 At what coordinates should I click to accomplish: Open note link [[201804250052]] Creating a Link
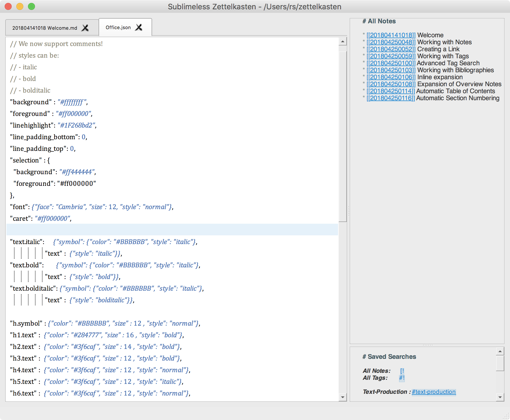tap(391, 49)
